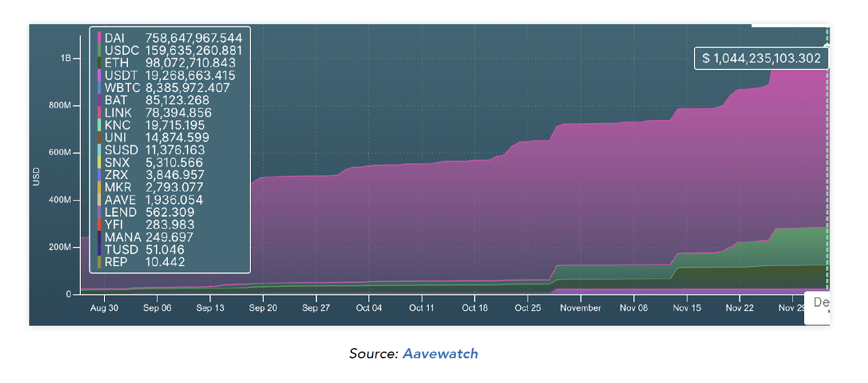Viewport: 868px width, 383px height.
Task: Click the USDT legend color swatch
Action: pos(99,75)
